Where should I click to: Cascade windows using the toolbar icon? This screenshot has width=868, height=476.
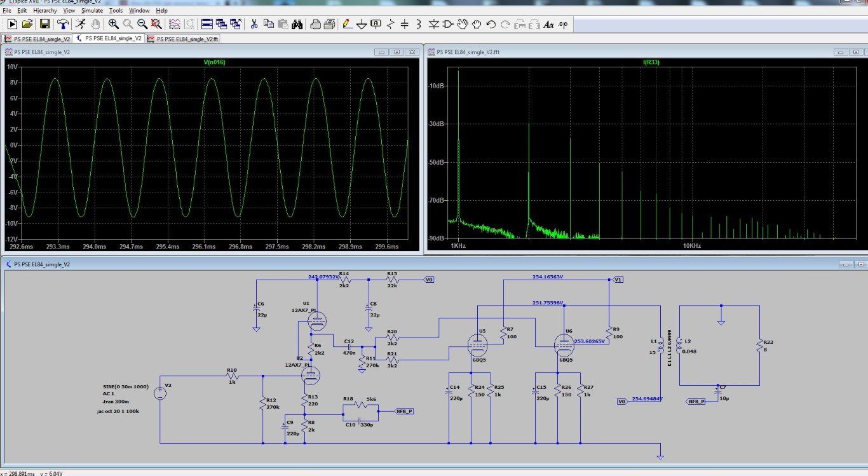(x=221, y=24)
